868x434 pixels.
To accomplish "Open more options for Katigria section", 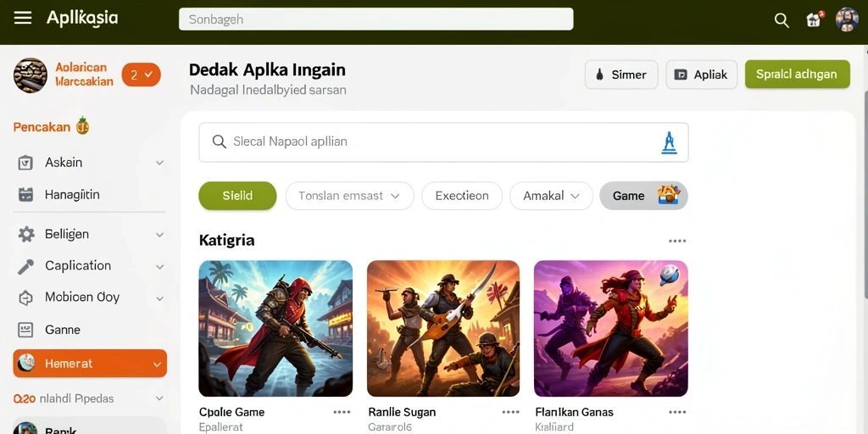I will 677,241.
